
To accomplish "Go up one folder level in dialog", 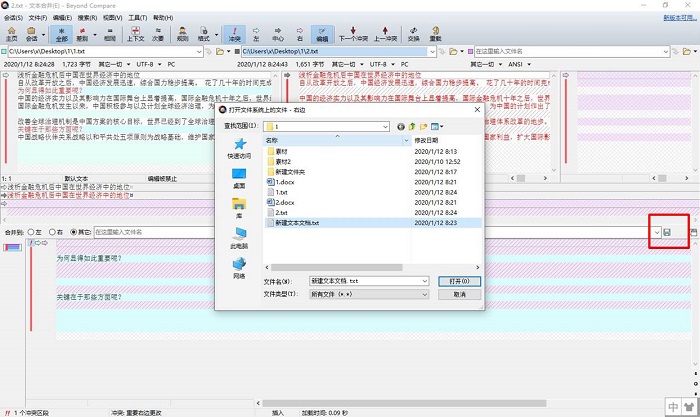I will 412,127.
